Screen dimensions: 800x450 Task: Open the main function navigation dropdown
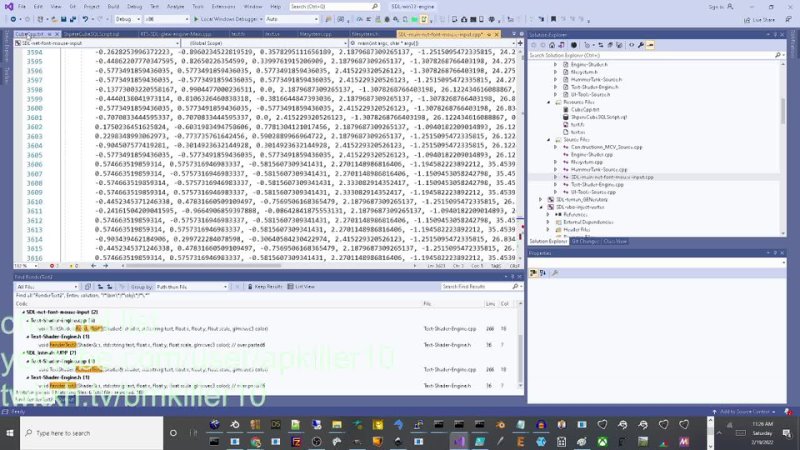point(433,43)
